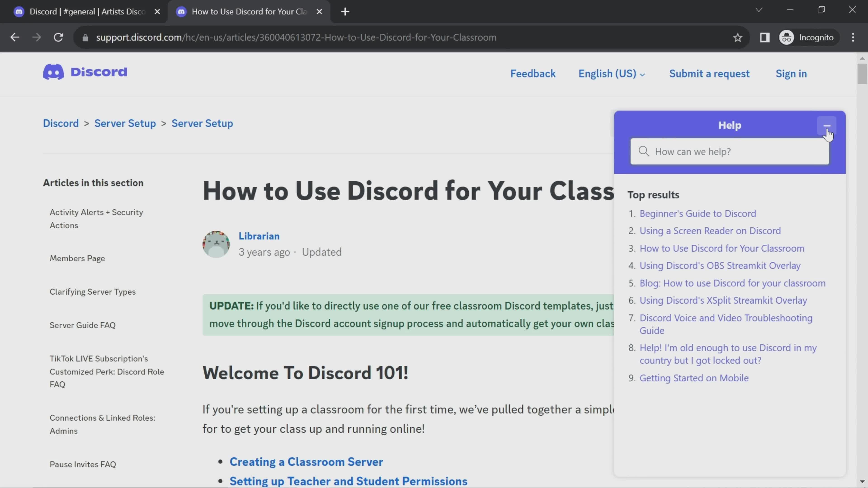
Task: Restore down the browser window
Action: tap(821, 10)
